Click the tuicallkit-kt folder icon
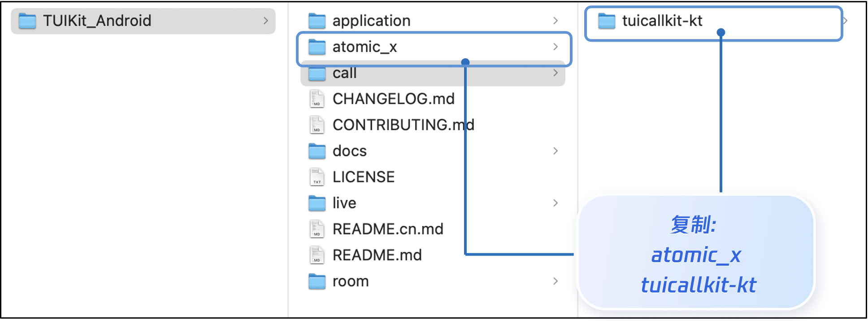This screenshot has width=868, height=321. tap(607, 21)
